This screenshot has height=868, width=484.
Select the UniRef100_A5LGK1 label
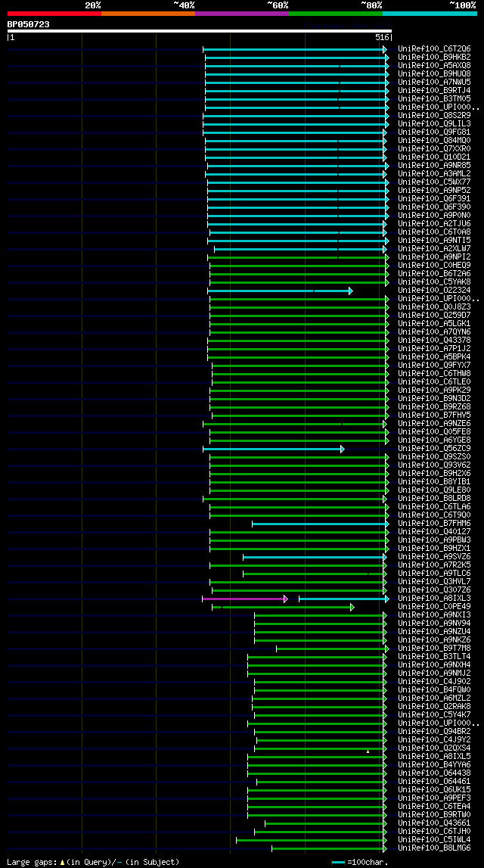(434, 324)
